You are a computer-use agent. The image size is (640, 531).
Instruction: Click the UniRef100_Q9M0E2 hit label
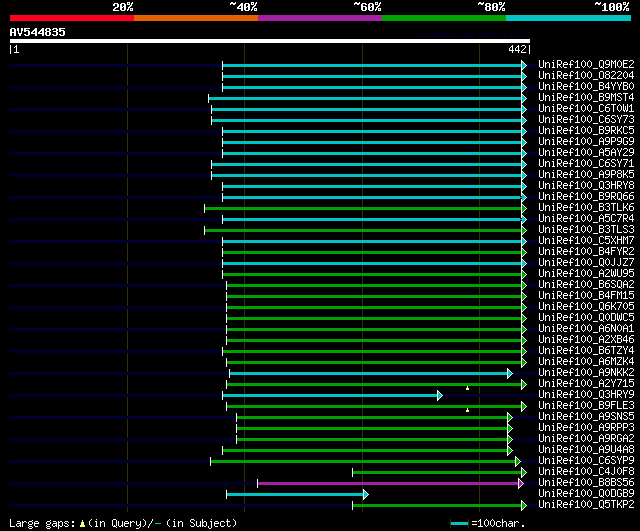tap(586, 64)
